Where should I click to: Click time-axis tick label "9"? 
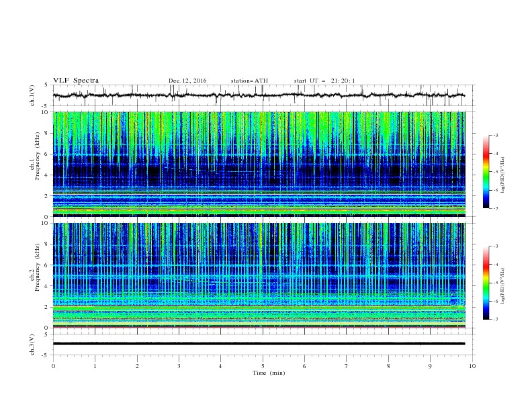coord(430,366)
